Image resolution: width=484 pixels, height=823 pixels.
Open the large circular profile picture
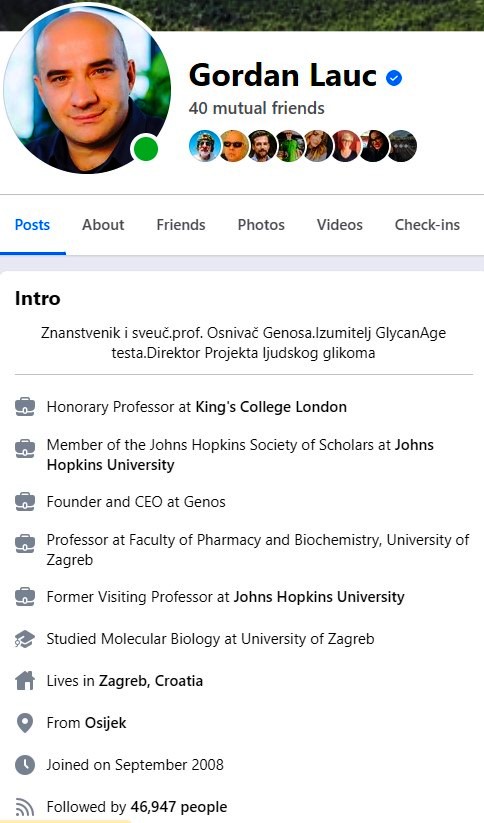click(87, 89)
